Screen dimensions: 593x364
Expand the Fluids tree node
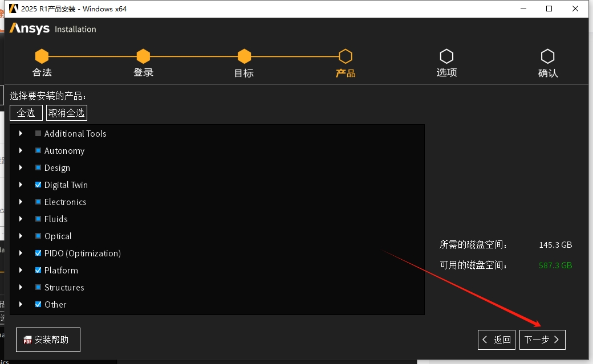[21, 219]
